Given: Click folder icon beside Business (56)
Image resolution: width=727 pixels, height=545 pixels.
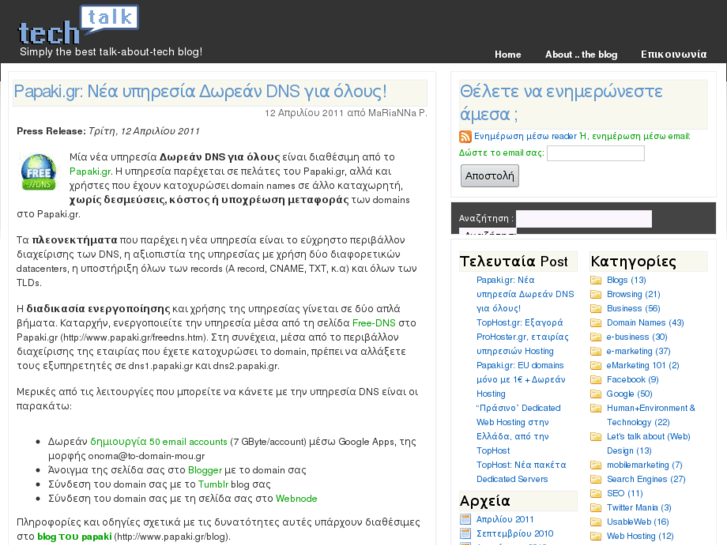Looking at the screenshot, I should (x=596, y=309).
